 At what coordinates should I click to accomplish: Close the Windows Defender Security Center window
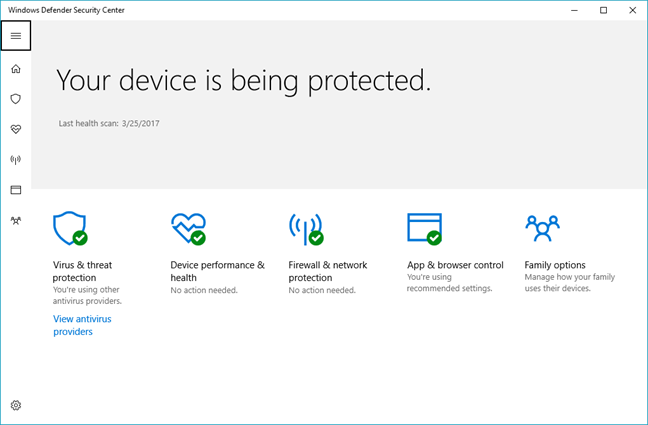[x=632, y=10]
